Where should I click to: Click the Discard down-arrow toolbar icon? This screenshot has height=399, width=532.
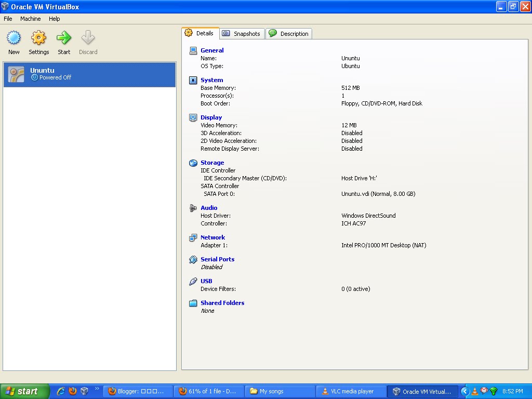coord(88,37)
